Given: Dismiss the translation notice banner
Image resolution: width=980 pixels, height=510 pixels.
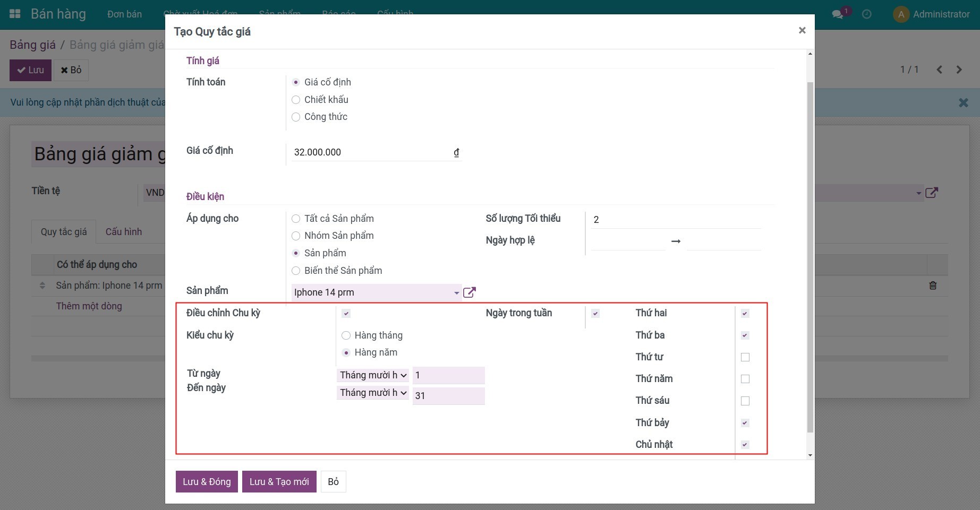Looking at the screenshot, I should (x=963, y=102).
